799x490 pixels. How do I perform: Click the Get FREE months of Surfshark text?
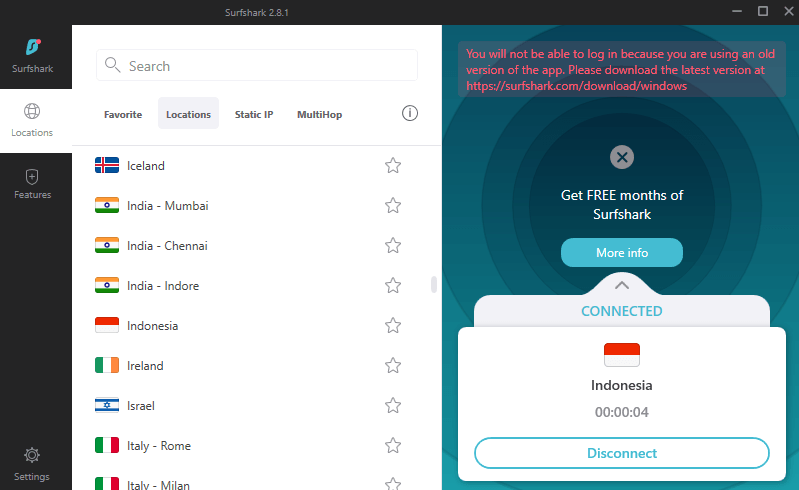point(622,204)
